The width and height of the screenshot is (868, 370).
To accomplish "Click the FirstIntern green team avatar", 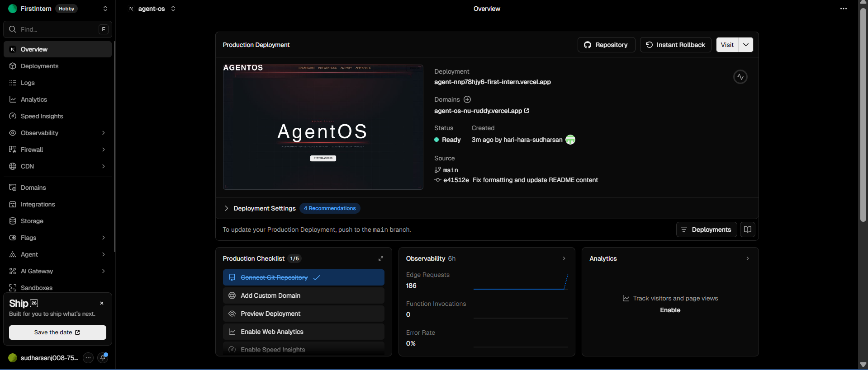I will (13, 9).
